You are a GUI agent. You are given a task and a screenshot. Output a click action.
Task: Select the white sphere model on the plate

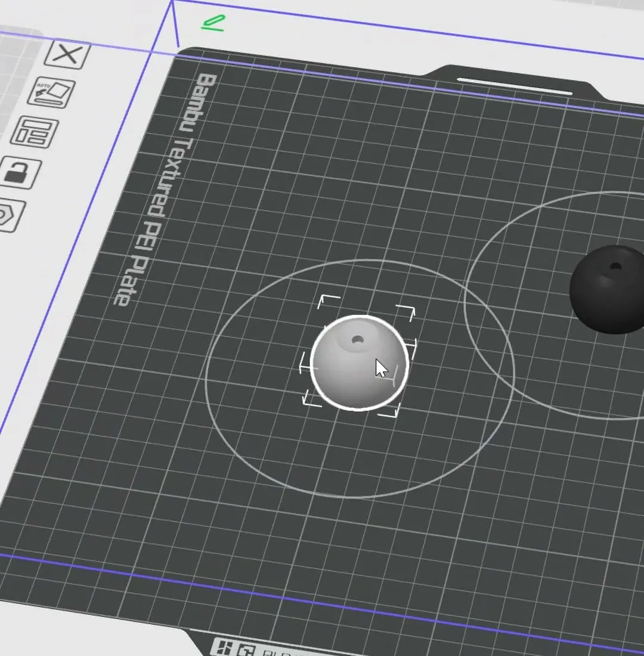(x=360, y=363)
